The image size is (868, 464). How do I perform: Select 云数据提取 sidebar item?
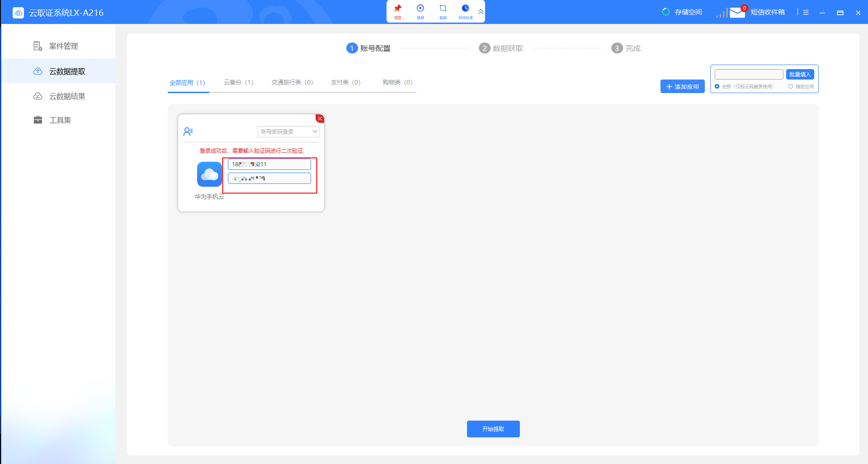click(x=58, y=71)
